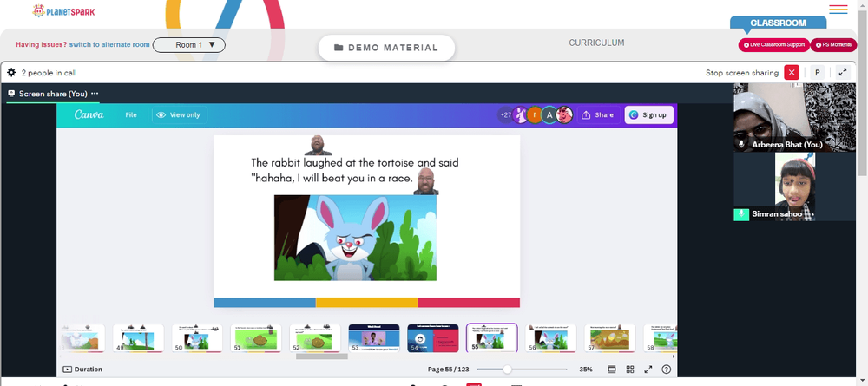868x386 pixels.
Task: Click the View only eye button
Action: click(x=178, y=115)
